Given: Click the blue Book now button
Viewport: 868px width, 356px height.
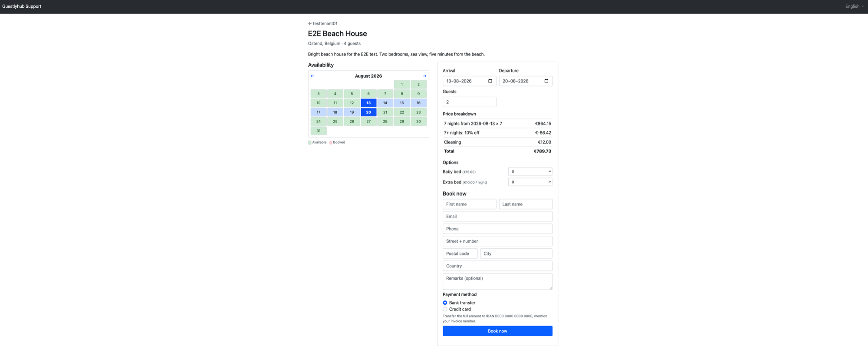Looking at the screenshot, I should point(497,331).
